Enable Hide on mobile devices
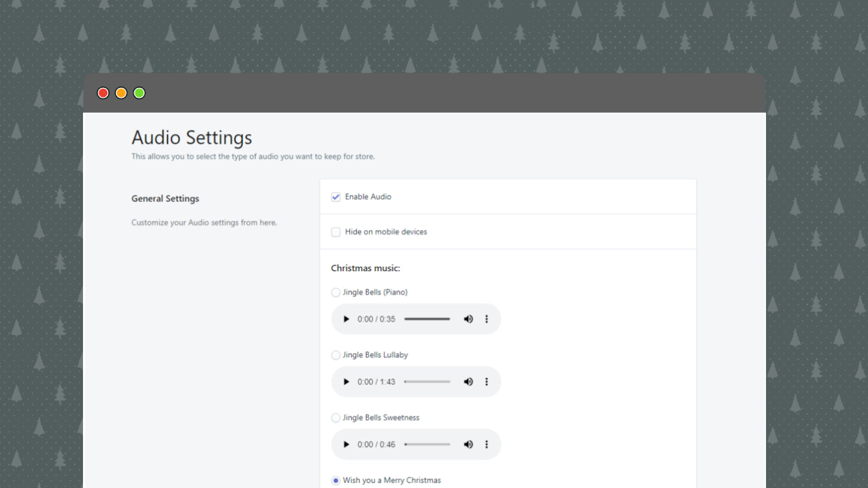Screen dimensions: 868x488 336,232
